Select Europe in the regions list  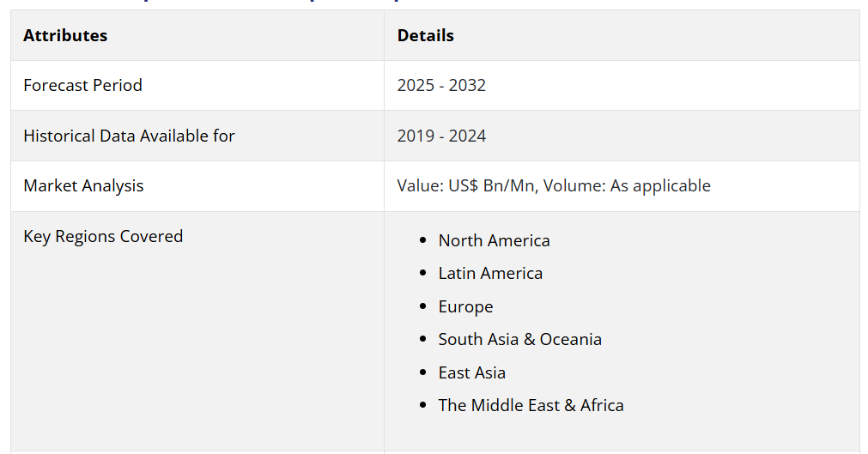465,306
